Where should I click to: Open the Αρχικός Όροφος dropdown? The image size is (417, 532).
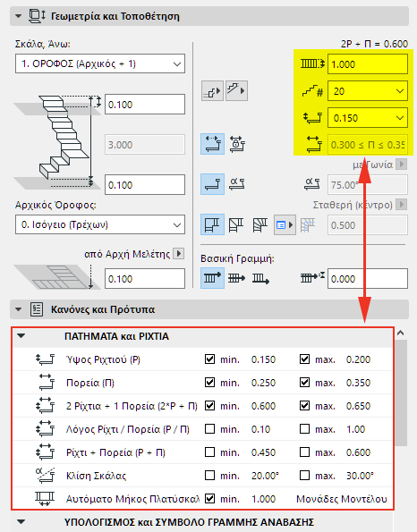pos(100,224)
